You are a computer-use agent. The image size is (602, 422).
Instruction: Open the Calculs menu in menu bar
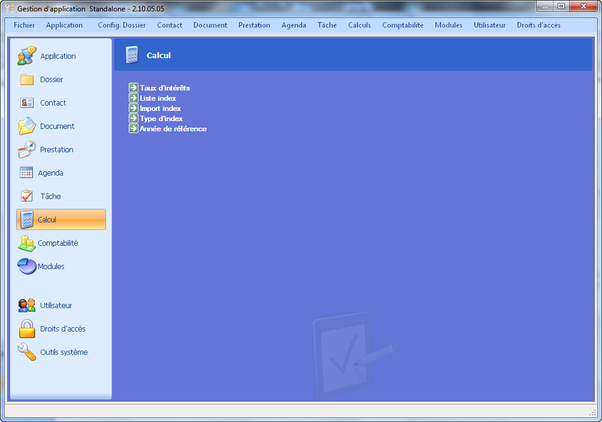click(x=359, y=24)
